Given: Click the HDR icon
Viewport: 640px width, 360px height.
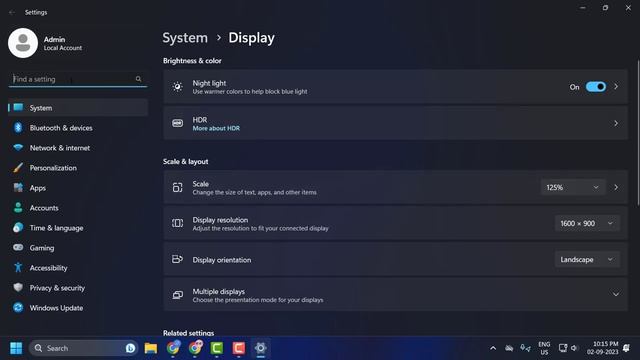Looking at the screenshot, I should (177, 123).
